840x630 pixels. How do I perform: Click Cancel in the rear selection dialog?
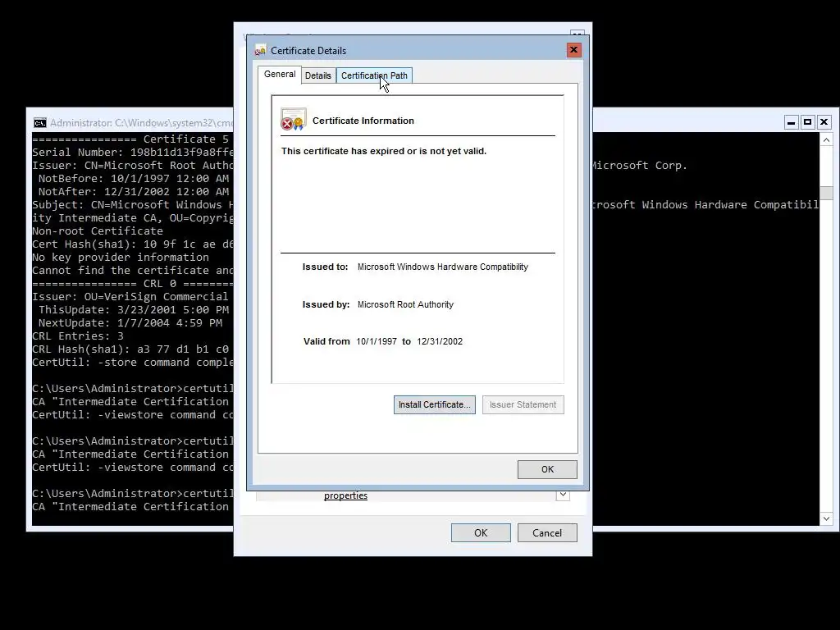click(547, 532)
